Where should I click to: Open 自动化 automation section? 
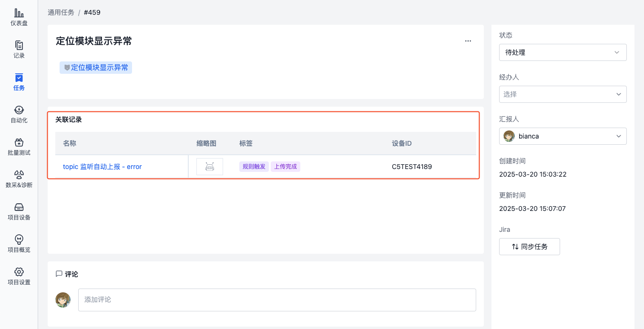click(x=19, y=114)
